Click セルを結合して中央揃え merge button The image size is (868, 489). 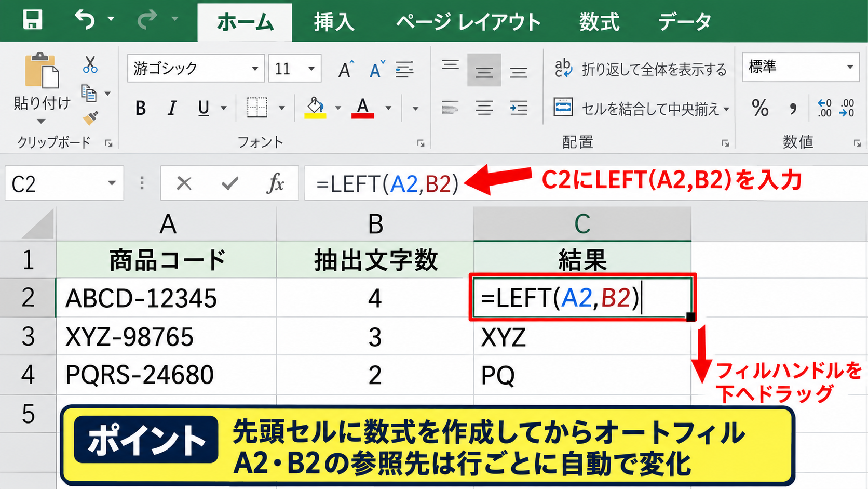coord(636,109)
